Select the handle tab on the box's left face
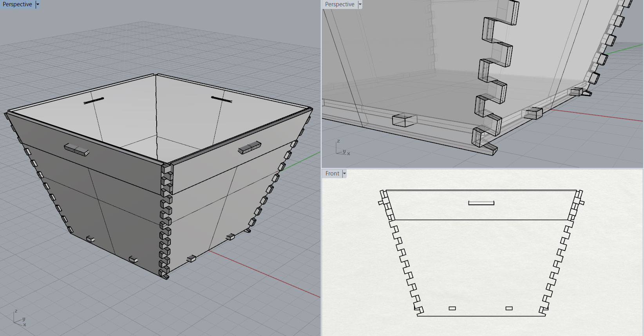 pos(77,149)
